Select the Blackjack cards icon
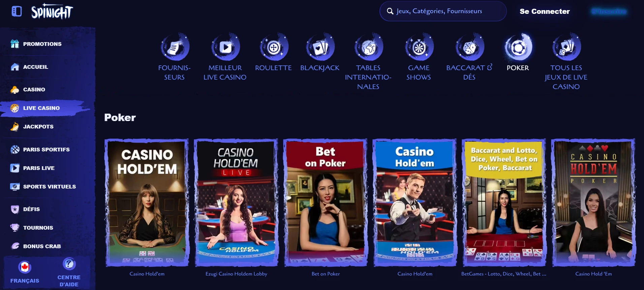Screen dimensions: 644x290 [320, 47]
